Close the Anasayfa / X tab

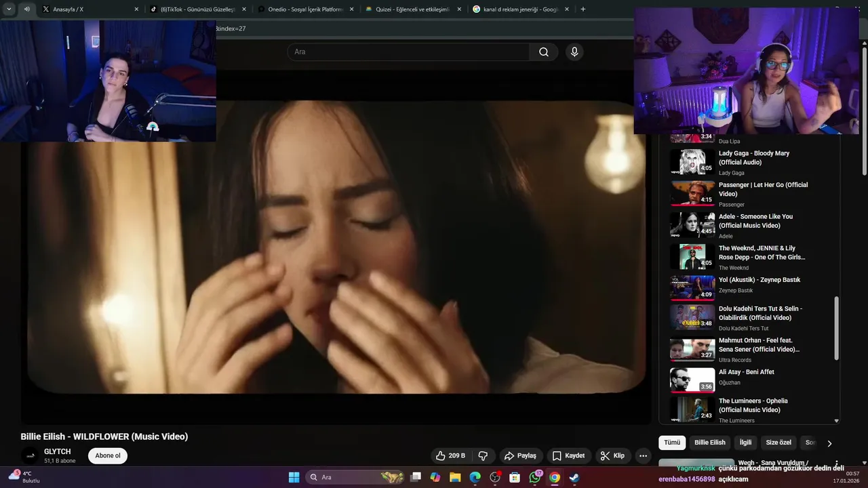point(136,9)
